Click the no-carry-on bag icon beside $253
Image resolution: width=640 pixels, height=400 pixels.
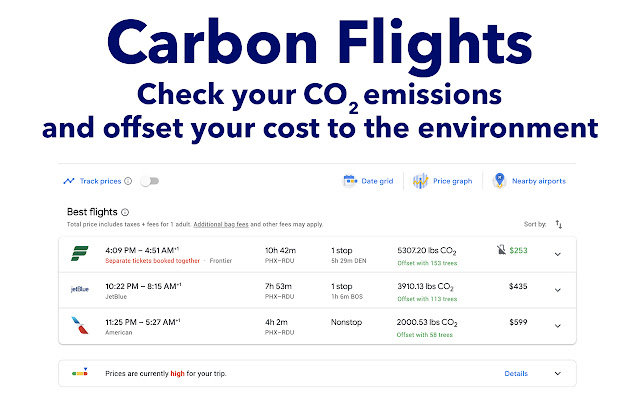click(x=500, y=249)
